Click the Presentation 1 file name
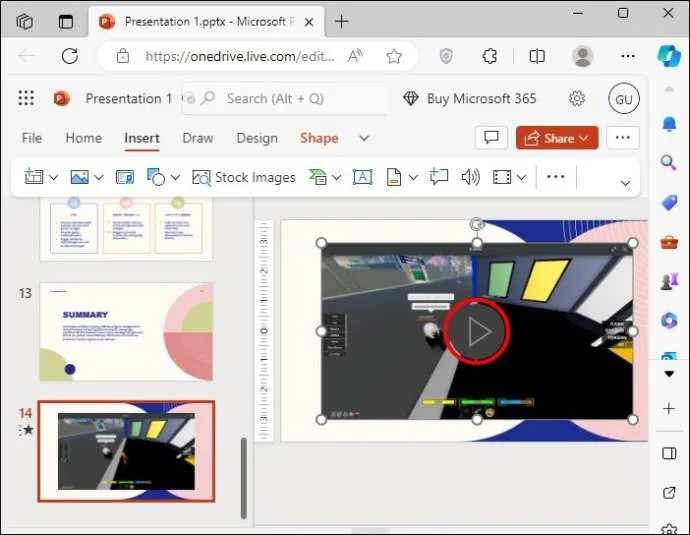 pos(128,99)
